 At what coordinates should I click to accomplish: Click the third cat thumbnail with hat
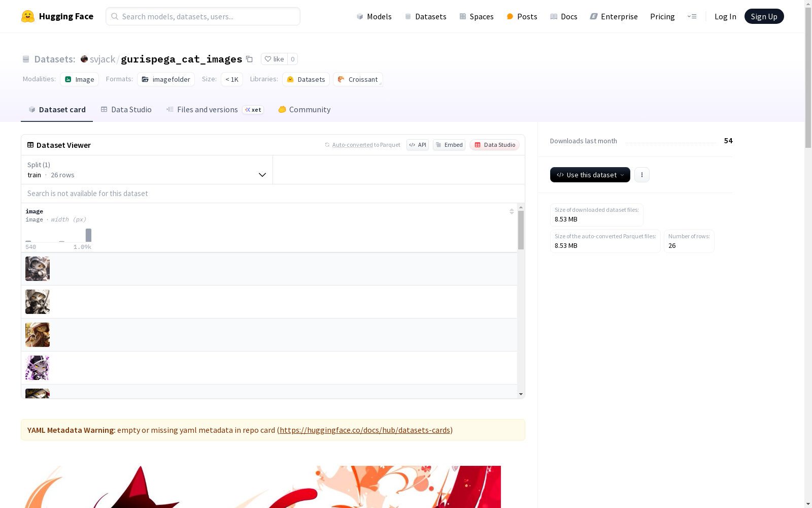click(x=38, y=335)
